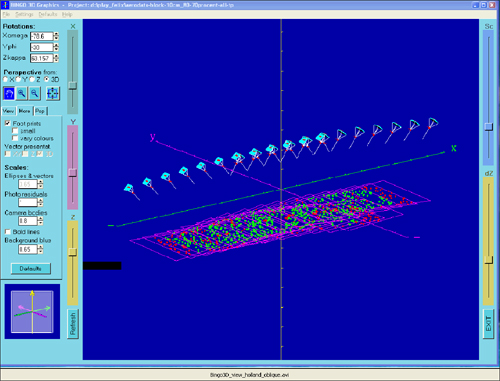
Task: Toggle the Foot prints checkbox
Action: [8, 123]
